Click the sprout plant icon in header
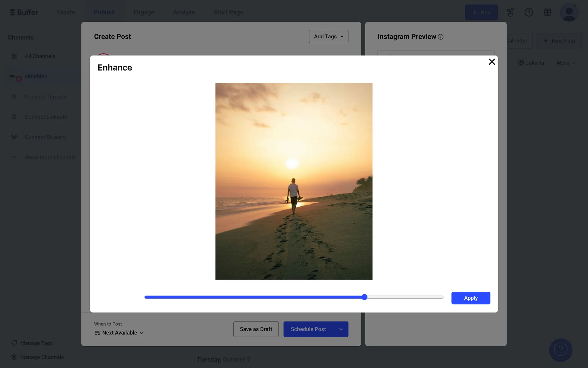 point(510,12)
